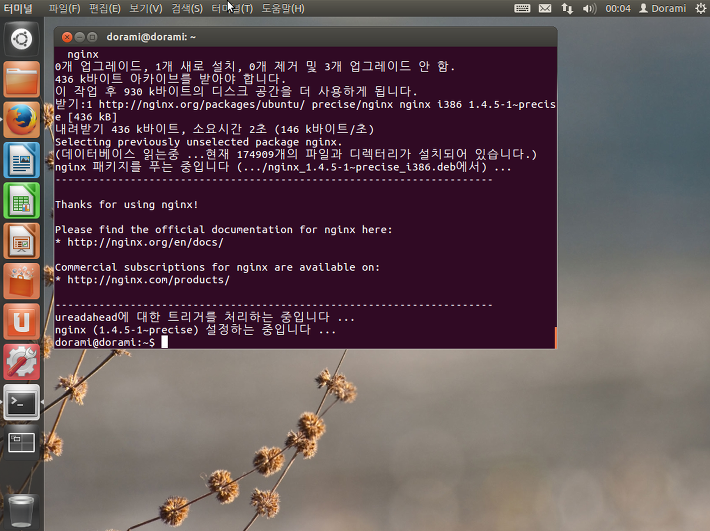Click the http://nginx.org/en/docs/ URL
710x531 pixels.
(x=145, y=242)
